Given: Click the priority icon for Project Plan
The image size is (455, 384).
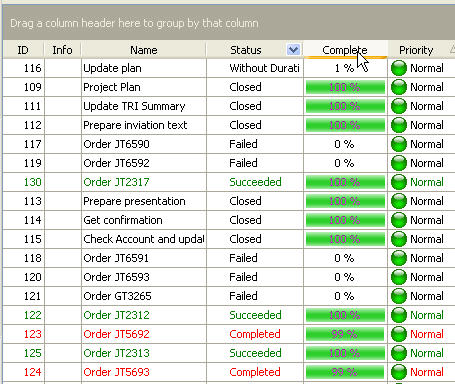Looking at the screenshot, I should [399, 87].
